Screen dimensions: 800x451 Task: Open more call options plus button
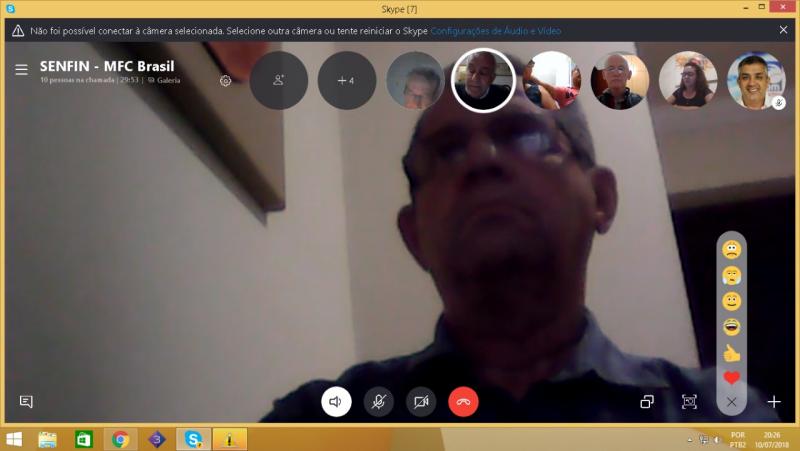click(x=773, y=402)
